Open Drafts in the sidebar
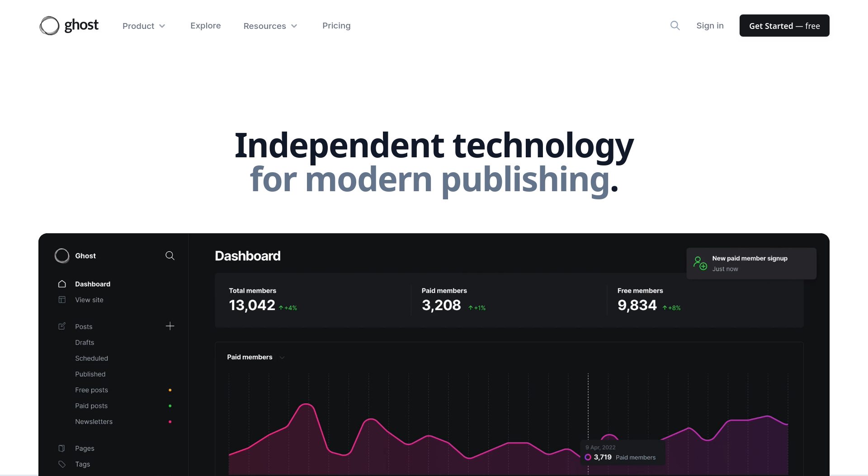This screenshot has width=868, height=476. coord(85,342)
